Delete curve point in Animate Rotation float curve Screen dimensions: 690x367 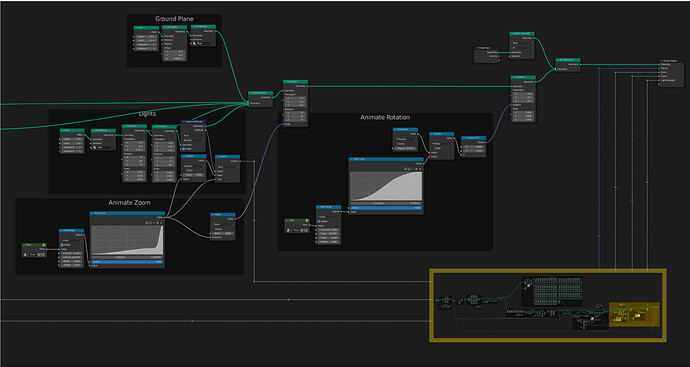click(420, 169)
